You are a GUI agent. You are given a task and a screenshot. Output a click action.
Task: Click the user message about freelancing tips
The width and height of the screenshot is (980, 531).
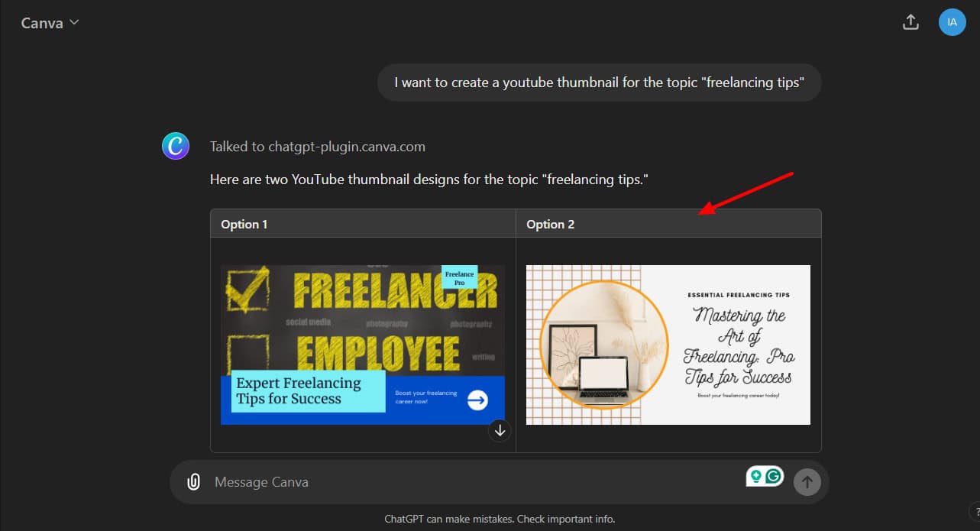pyautogui.click(x=599, y=83)
